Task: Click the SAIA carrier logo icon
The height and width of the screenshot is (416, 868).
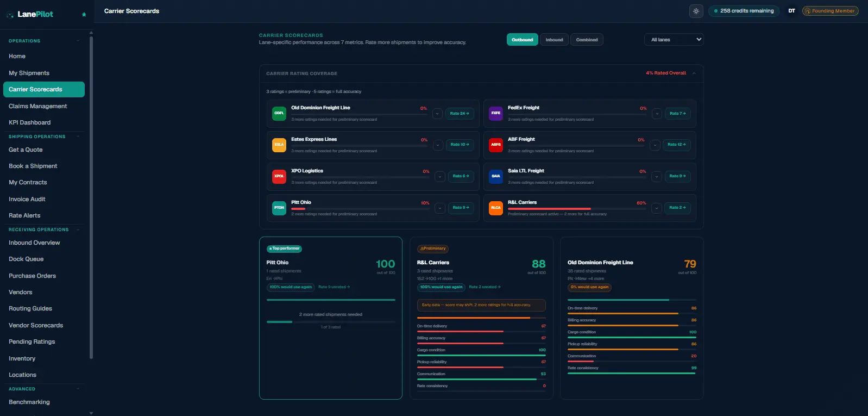Action: tap(496, 176)
